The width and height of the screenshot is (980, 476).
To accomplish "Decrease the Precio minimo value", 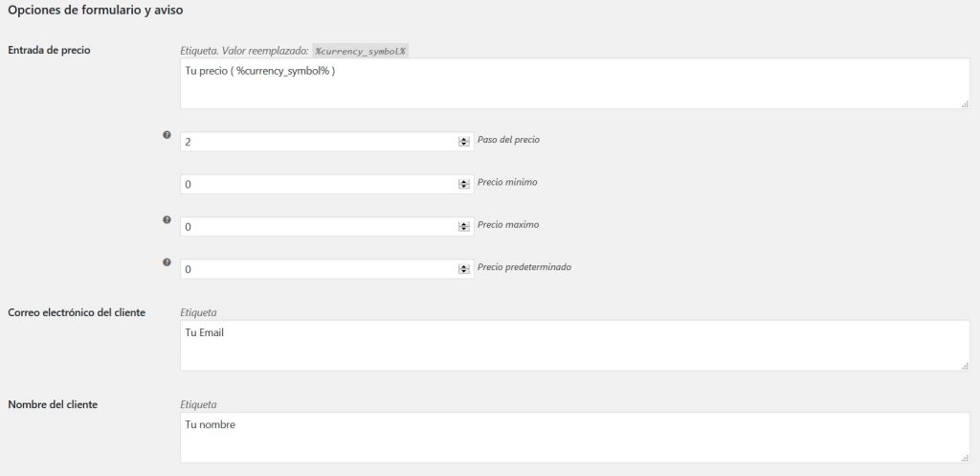I will [x=464, y=187].
